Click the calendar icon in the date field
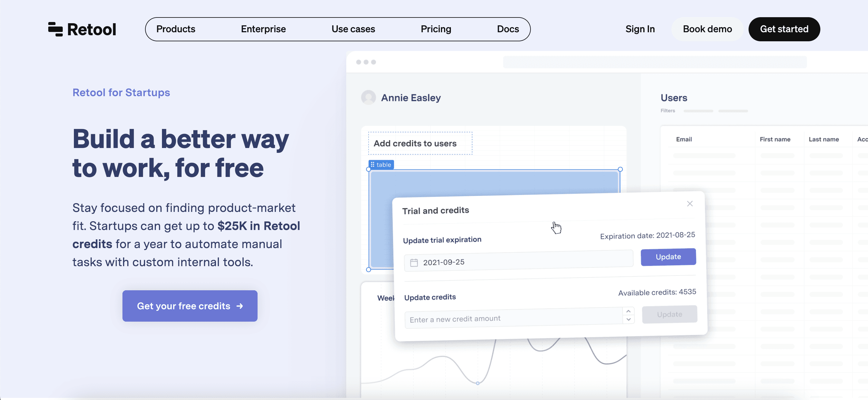Screen dimensions: 868x400 point(414,263)
